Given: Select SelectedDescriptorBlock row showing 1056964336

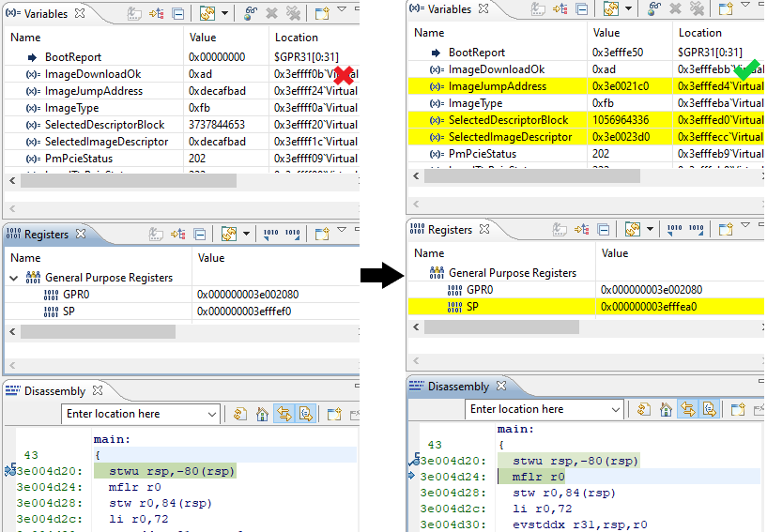Looking at the screenshot, I should (x=586, y=120).
